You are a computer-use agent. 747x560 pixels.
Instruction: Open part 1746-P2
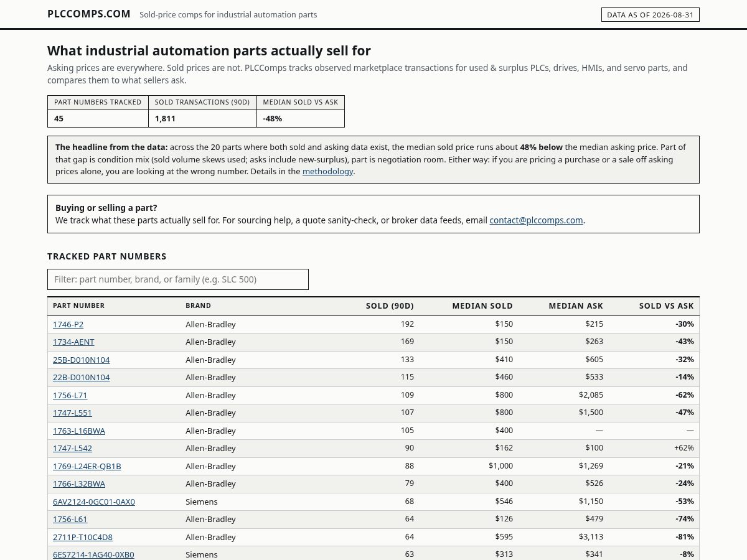point(68,324)
